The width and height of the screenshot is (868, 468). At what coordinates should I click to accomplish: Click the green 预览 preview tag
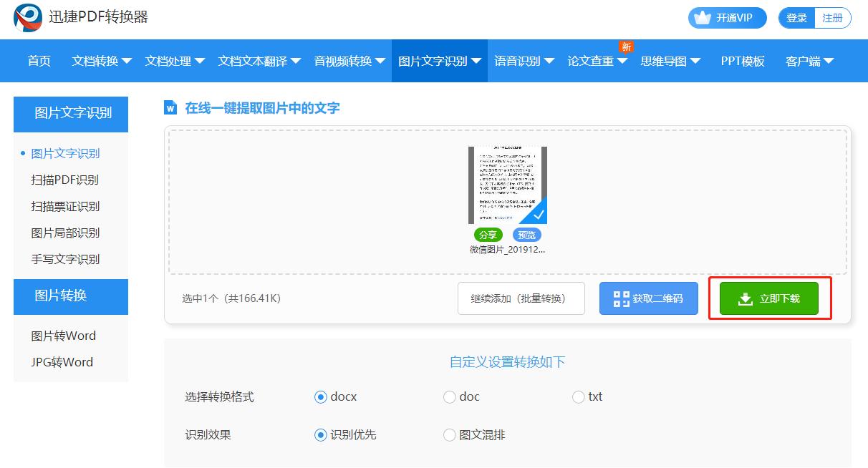(x=528, y=234)
